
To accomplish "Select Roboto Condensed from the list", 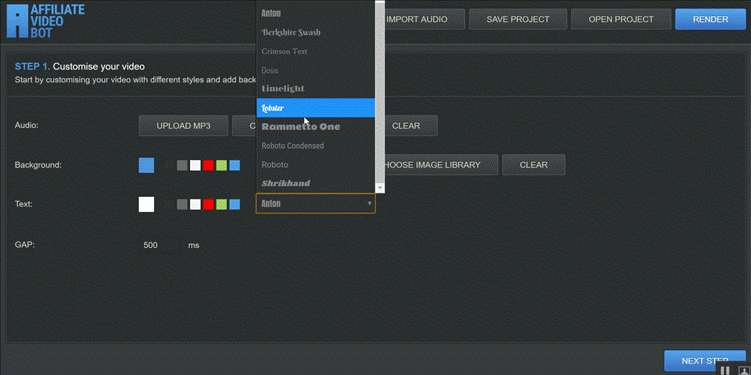I will click(316, 146).
